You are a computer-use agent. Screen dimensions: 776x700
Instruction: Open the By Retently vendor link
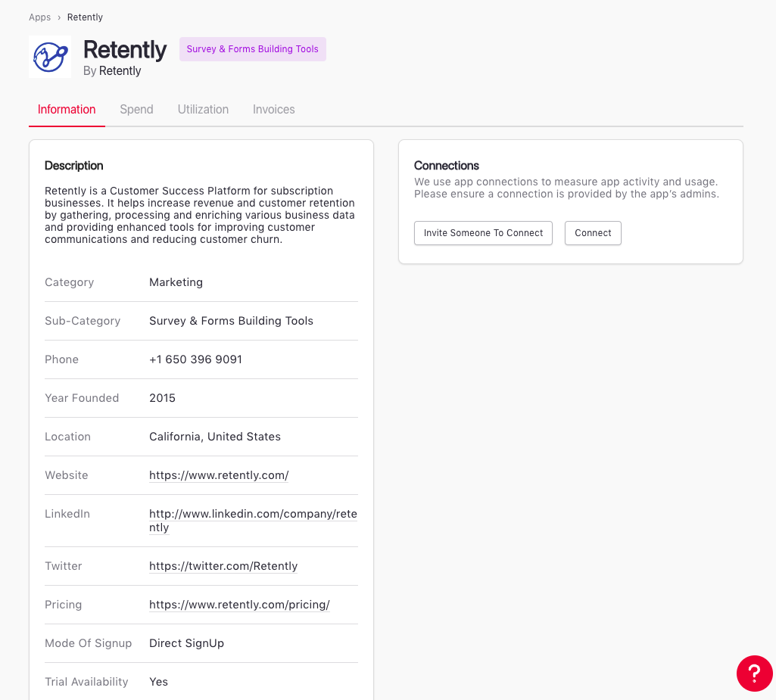[x=120, y=70]
